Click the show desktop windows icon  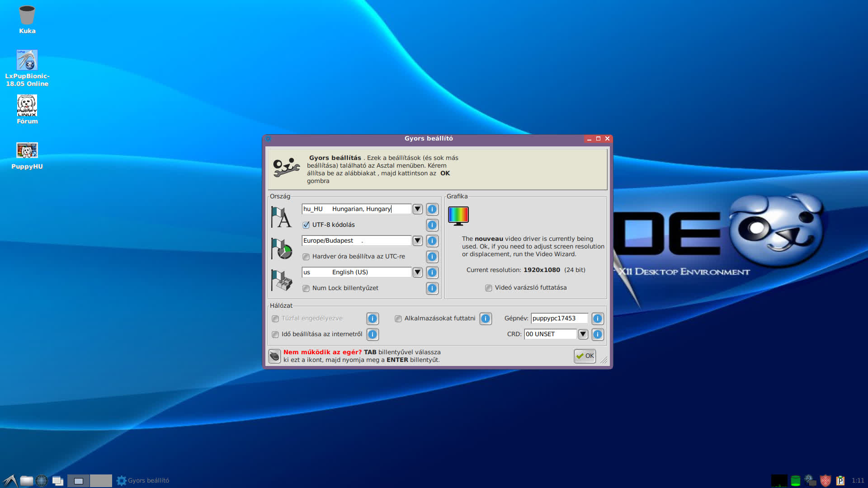[57, 481]
